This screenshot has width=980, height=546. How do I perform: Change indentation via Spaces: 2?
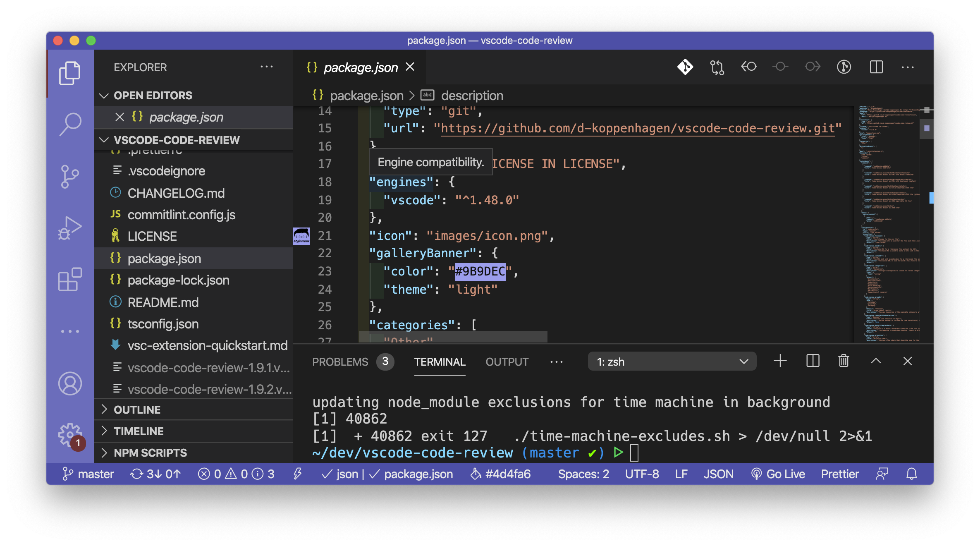(x=583, y=474)
